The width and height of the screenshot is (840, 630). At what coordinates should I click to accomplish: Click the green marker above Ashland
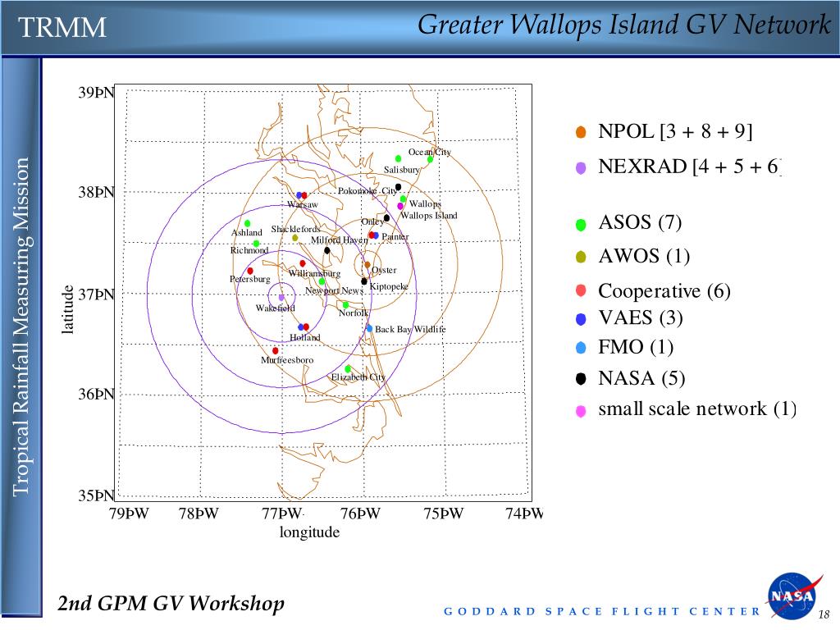tap(248, 223)
